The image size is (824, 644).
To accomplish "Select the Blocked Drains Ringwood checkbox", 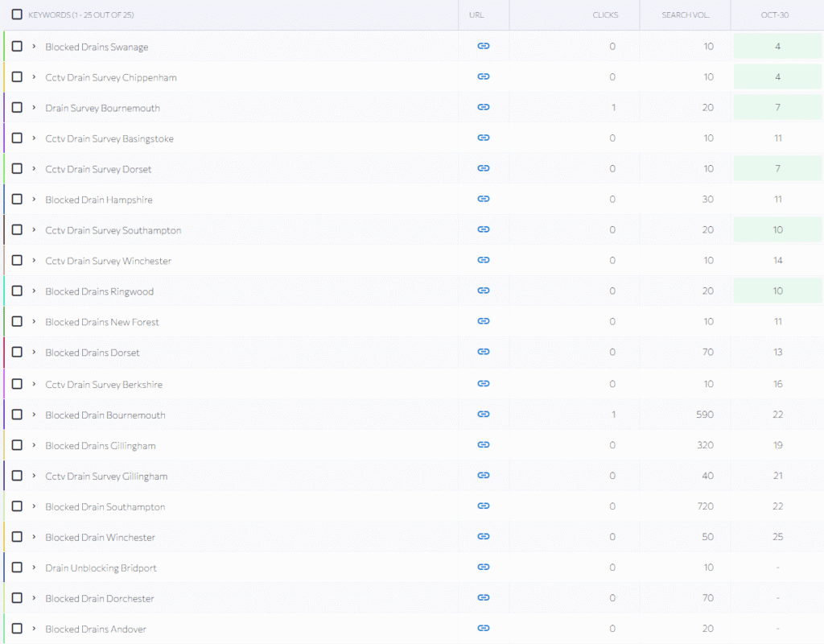I will 17,291.
